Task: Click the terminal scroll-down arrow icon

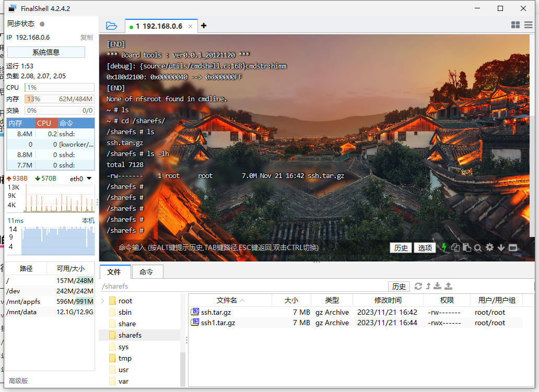Action: tap(501, 247)
